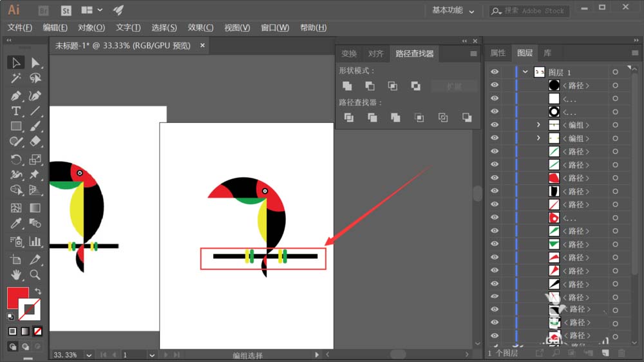The image size is (644, 362).
Task: Click Minus Front shape mode icon
Action: (370, 86)
